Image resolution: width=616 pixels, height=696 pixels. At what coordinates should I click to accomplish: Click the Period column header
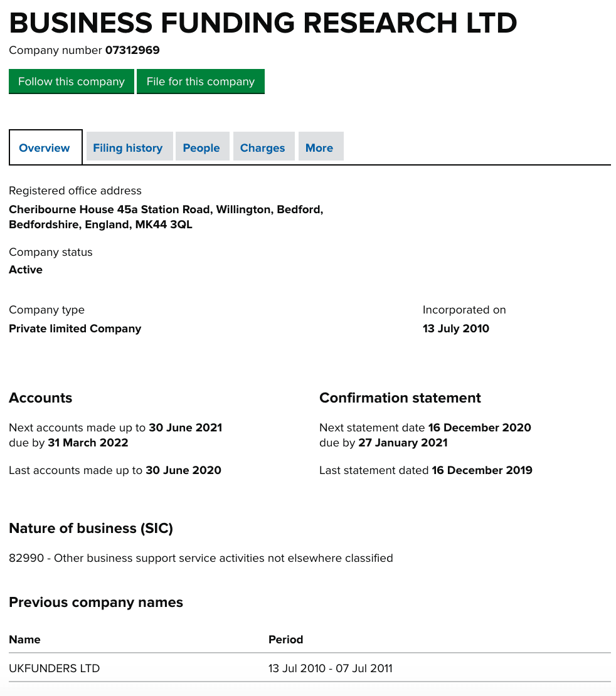(x=285, y=640)
